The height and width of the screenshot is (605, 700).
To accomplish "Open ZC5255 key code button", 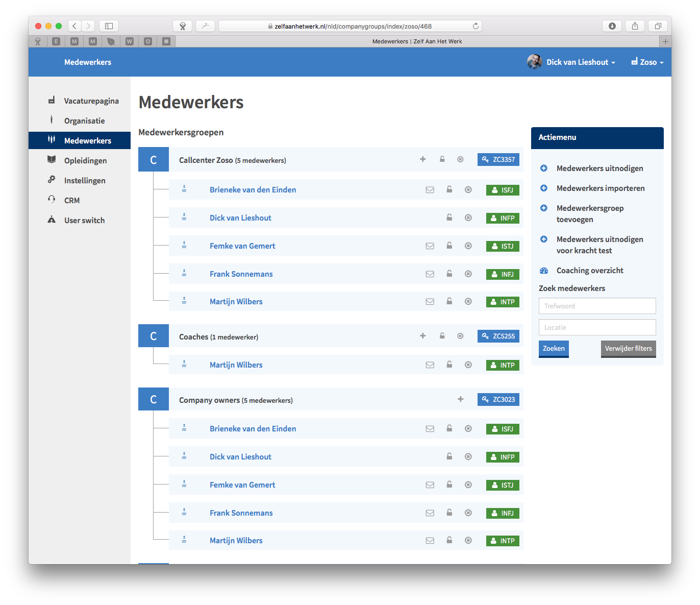I will (x=498, y=336).
